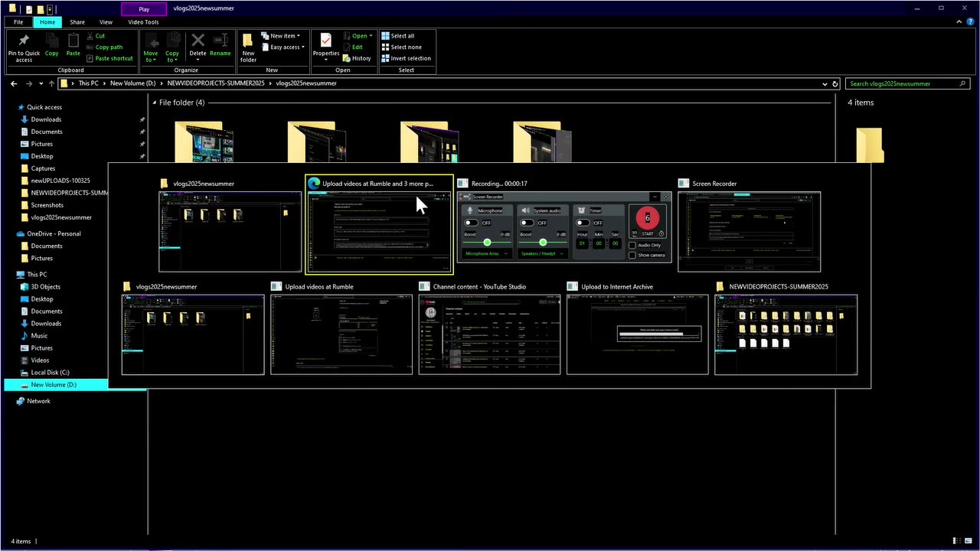Image resolution: width=980 pixels, height=551 pixels.
Task: Switch to large icons view in the status bar
Action: (969, 541)
